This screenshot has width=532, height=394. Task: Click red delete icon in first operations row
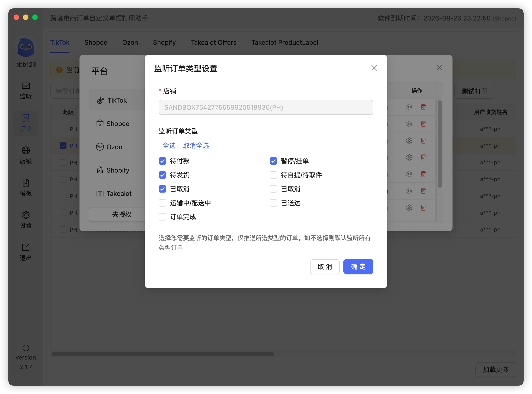tap(423, 107)
